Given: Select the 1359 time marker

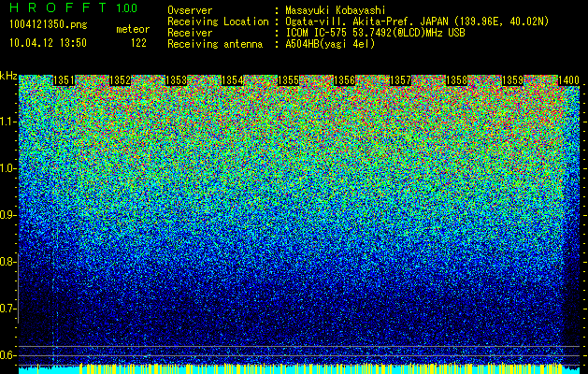Looking at the screenshot, I should (512, 80).
